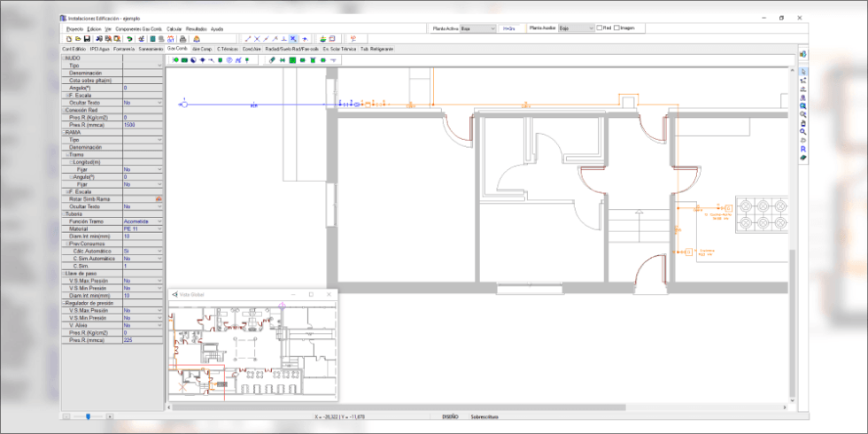Screen dimensions: 868x434
Task: Click the Vista Global overview thumbnail
Action: point(252,347)
